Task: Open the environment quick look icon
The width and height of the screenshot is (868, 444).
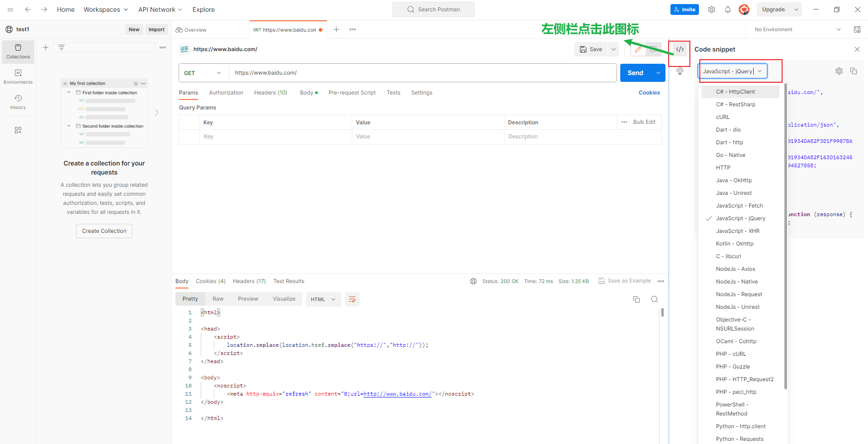Action: click(857, 29)
